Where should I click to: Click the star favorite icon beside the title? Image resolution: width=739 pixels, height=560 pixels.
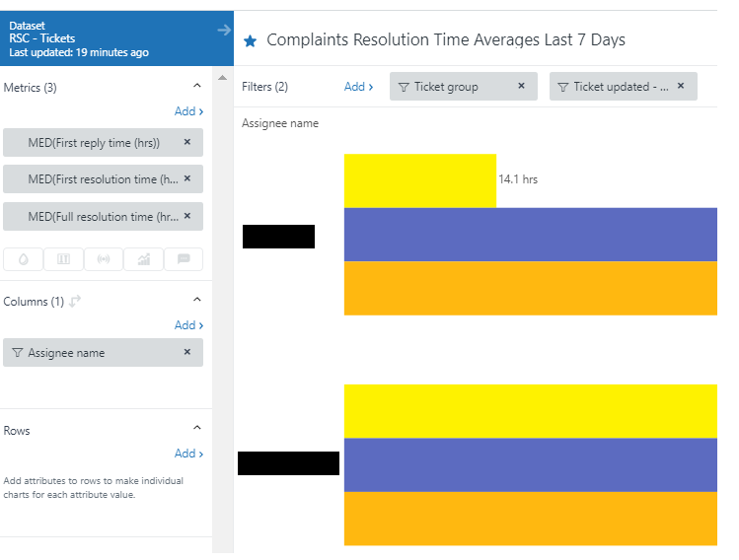[250, 41]
